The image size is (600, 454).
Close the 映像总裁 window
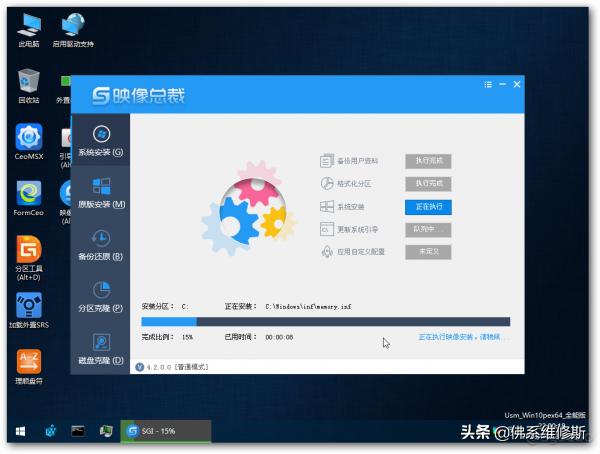(517, 84)
